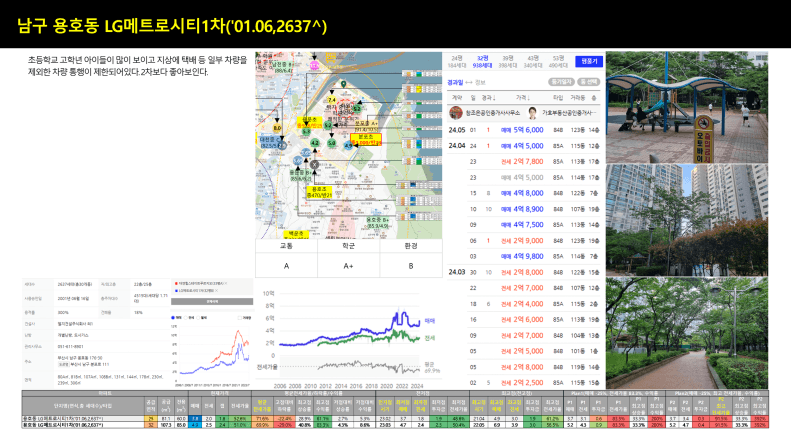Click the green location pin on the map
This screenshot has width=791, height=445.
click(343, 84)
